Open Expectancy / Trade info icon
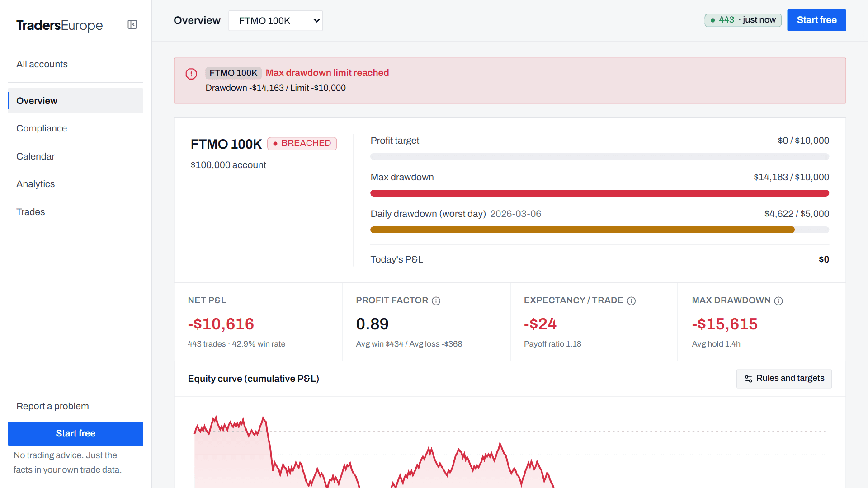This screenshot has width=868, height=488. pyautogui.click(x=631, y=301)
